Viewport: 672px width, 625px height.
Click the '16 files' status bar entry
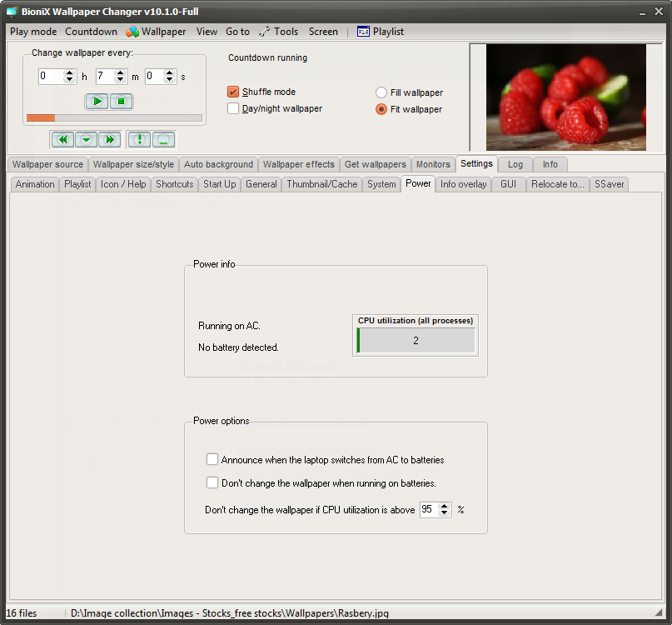pos(22,613)
